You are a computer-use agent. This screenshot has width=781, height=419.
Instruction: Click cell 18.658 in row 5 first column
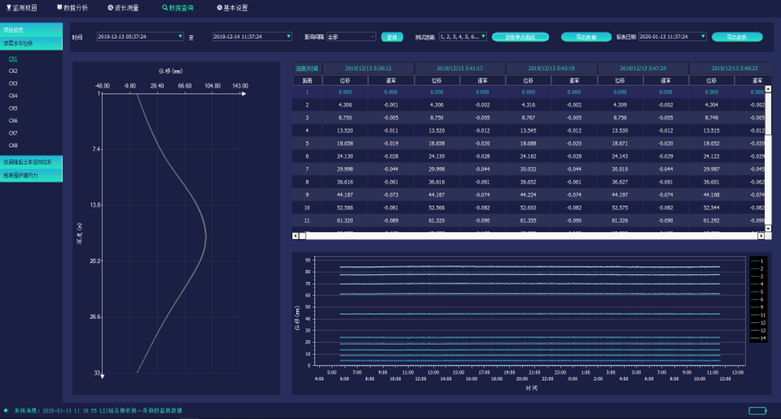pos(345,143)
